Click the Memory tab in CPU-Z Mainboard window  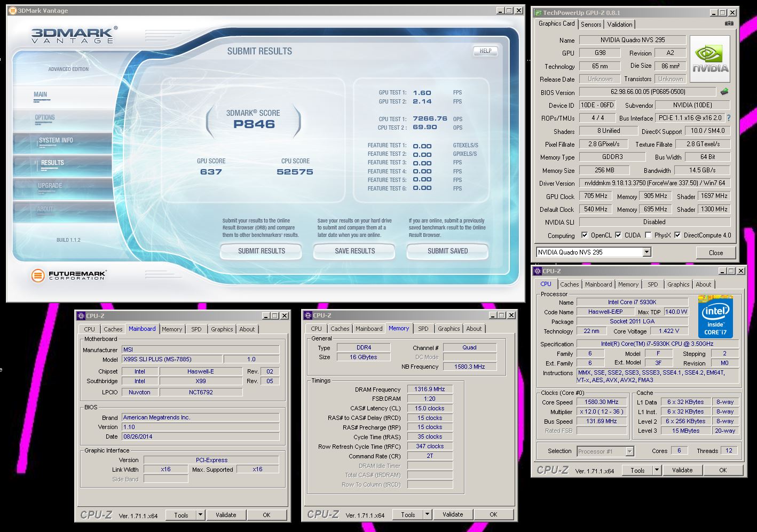coord(172,329)
